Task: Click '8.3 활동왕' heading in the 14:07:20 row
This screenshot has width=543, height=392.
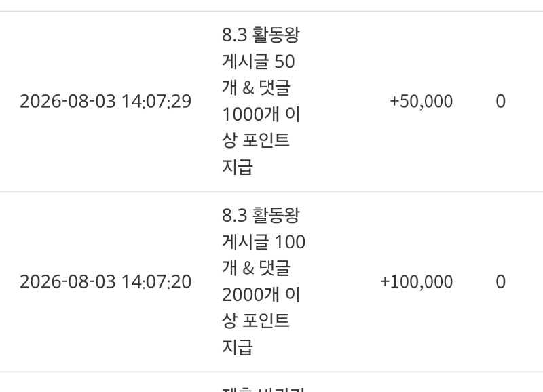Action: coord(261,215)
